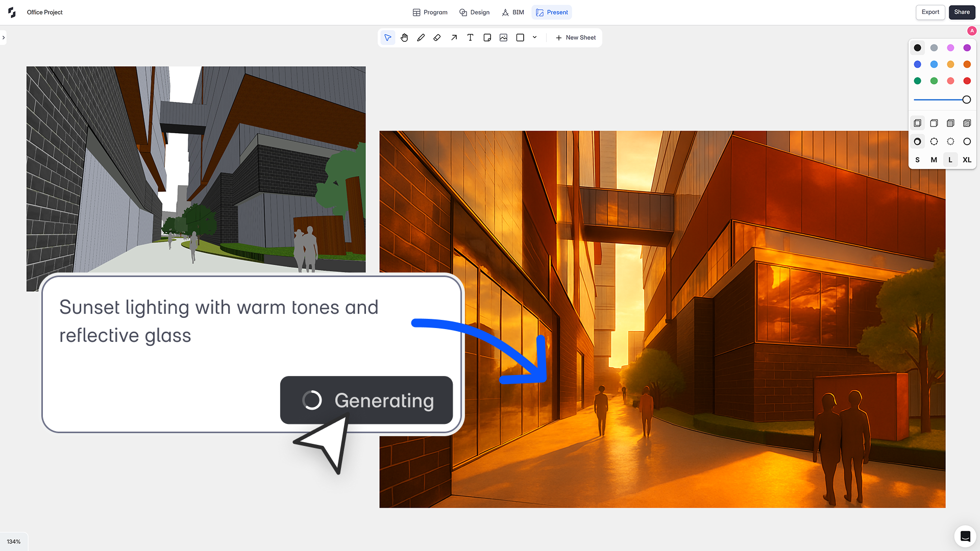Open the Present tab
The image size is (980, 551).
pos(552,12)
